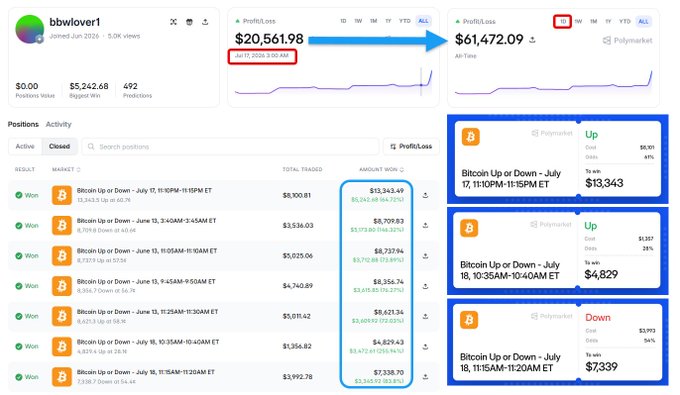Screen dimensions: 680x395
Task: Sort by the AMOUNT WON column
Action: pos(381,170)
